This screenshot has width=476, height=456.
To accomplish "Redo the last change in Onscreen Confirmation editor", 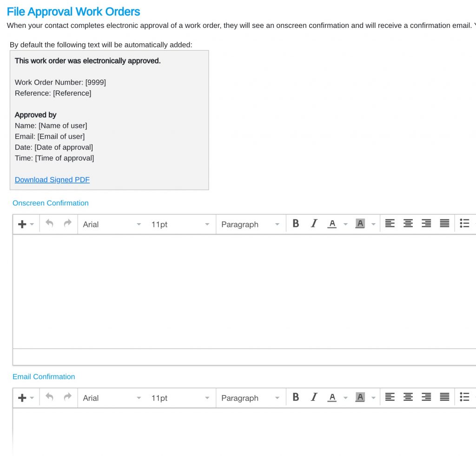I will tap(66, 224).
